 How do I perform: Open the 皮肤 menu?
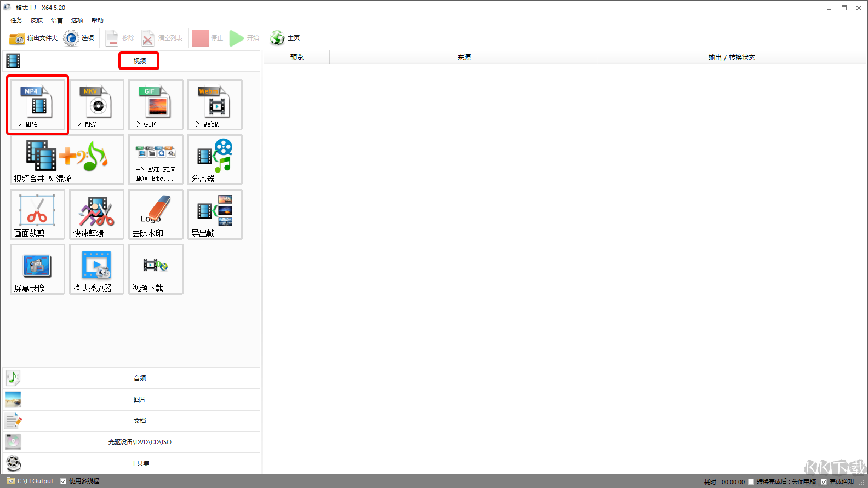[37, 20]
